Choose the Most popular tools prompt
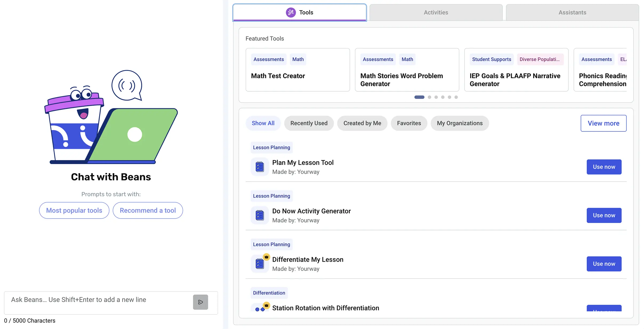This screenshot has height=329, width=644. [x=74, y=210]
